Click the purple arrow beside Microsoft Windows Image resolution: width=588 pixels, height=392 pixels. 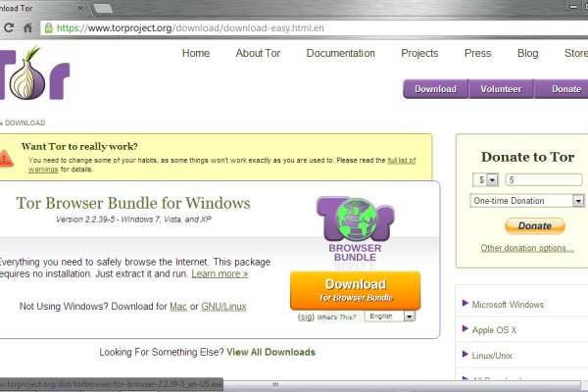coord(465,304)
